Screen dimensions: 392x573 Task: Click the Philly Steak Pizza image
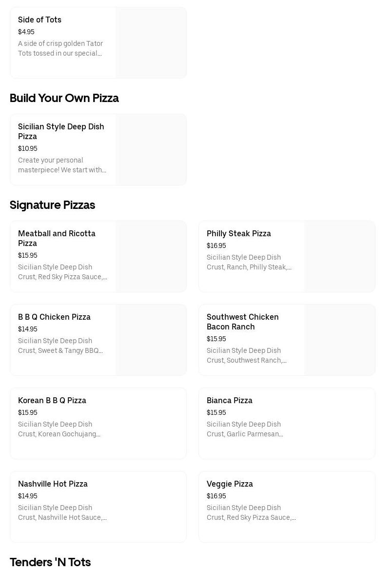pyautogui.click(x=340, y=257)
